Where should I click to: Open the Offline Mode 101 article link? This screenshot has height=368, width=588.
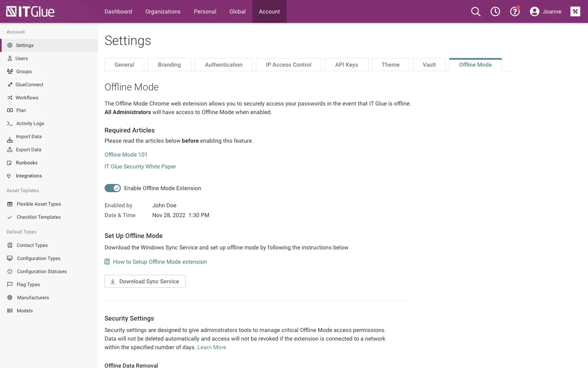point(126,155)
